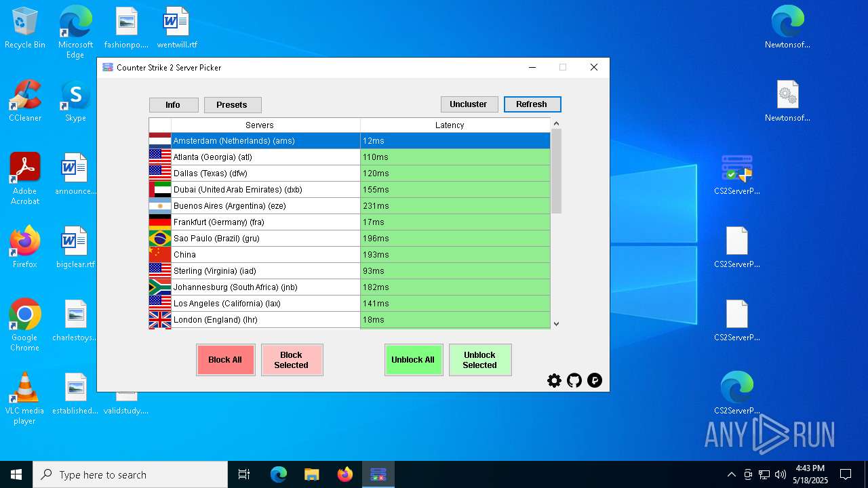Click the China flag icon
The height and width of the screenshot is (488, 868).
click(160, 255)
